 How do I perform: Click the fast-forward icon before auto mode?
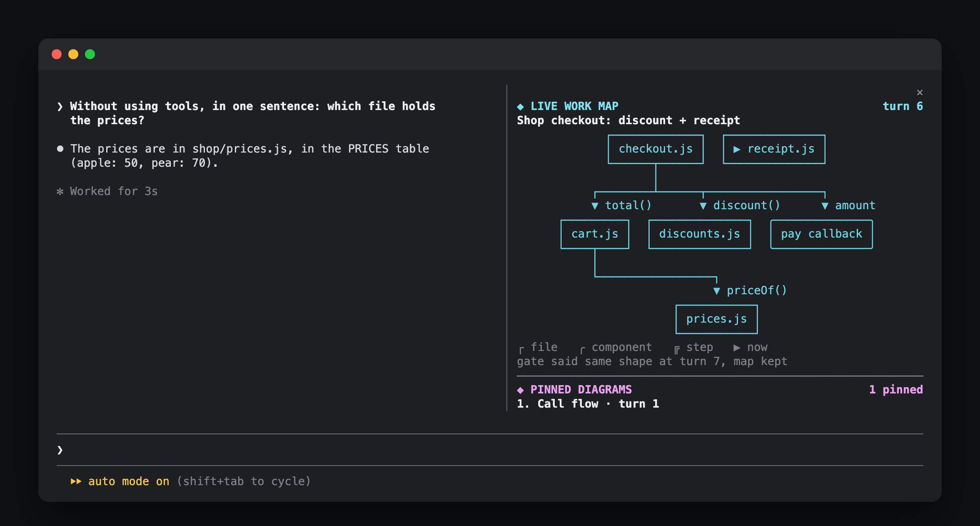click(x=76, y=481)
